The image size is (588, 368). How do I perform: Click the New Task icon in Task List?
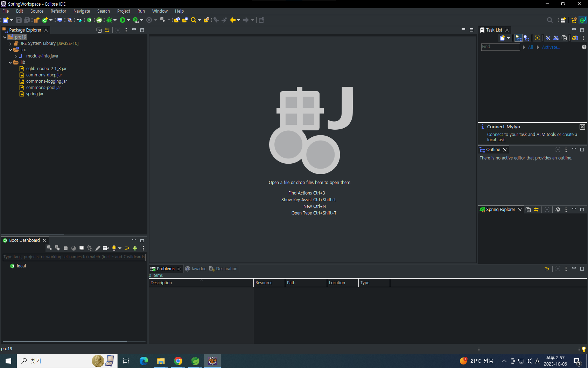[x=503, y=38]
